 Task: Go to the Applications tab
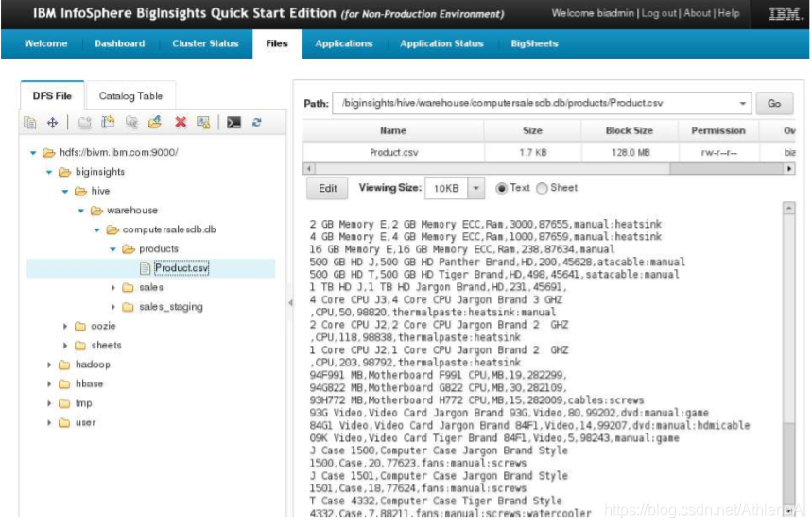344,44
